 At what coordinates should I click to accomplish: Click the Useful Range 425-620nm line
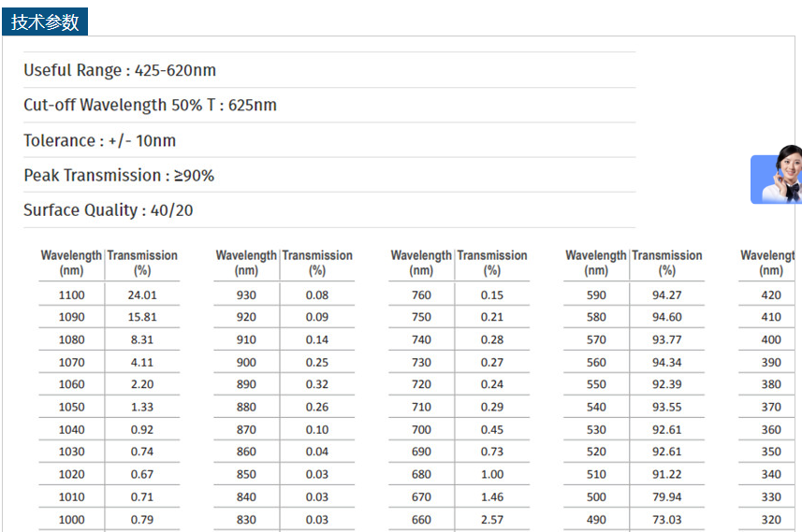point(120,70)
